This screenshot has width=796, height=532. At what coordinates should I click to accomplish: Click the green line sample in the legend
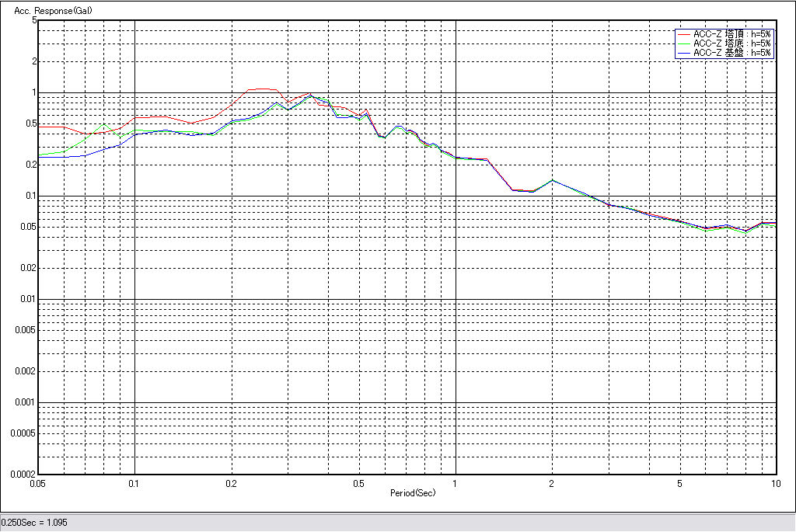pos(684,43)
